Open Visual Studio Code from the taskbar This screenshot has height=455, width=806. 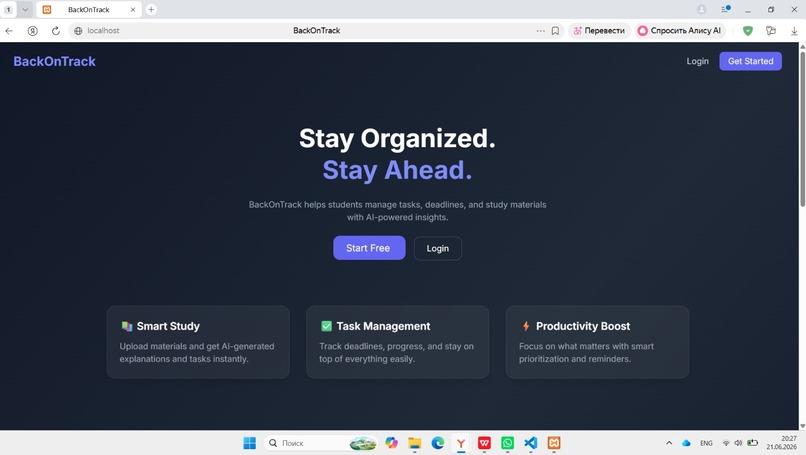pyautogui.click(x=530, y=443)
